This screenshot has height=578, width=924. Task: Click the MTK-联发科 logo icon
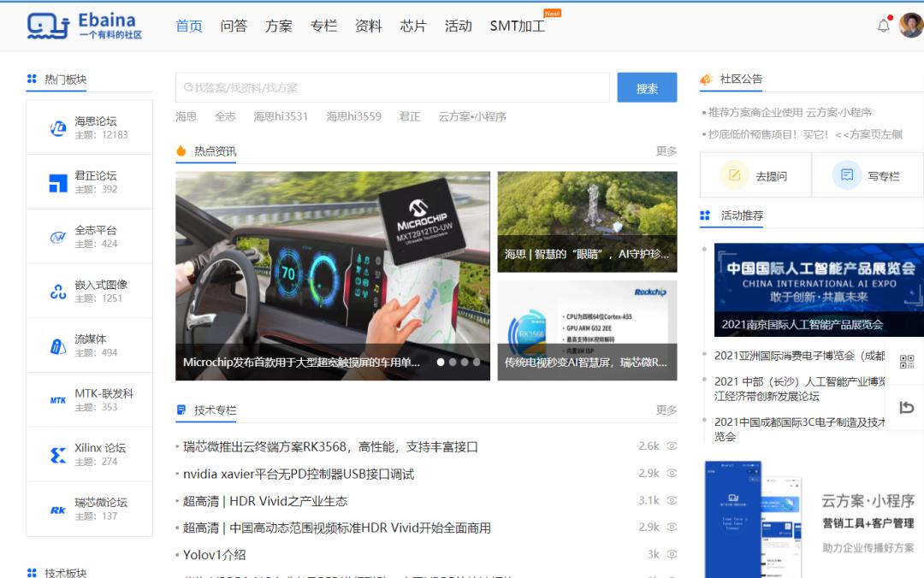(58, 401)
